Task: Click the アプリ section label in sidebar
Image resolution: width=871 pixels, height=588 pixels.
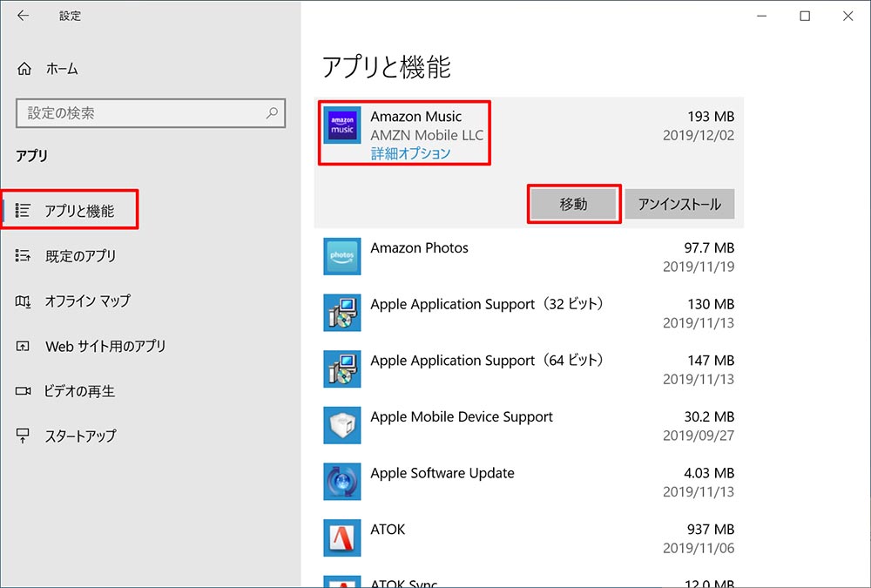Action: coord(31,155)
